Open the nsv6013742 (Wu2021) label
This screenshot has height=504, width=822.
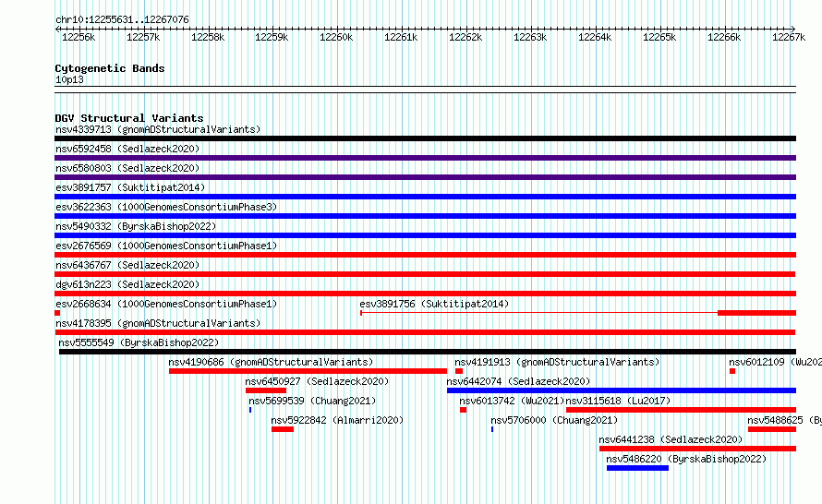(x=512, y=401)
